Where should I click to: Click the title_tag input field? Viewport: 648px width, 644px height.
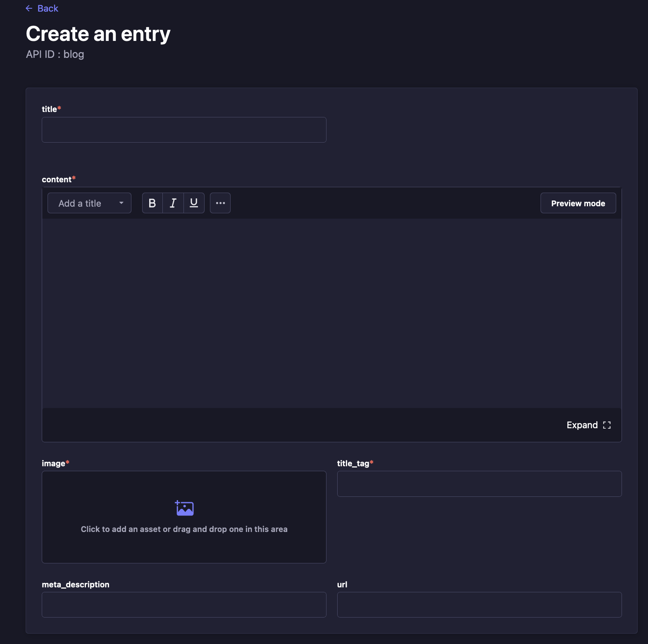click(x=479, y=484)
